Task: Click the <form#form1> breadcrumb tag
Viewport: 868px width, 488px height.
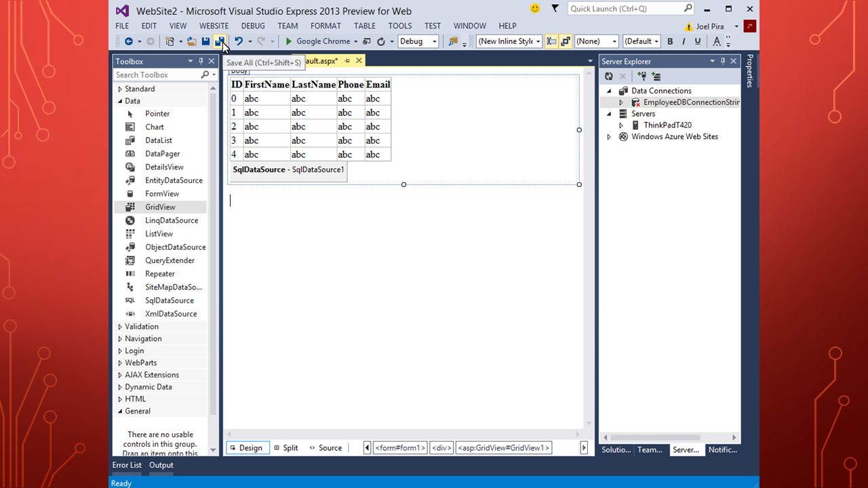Action: point(400,448)
